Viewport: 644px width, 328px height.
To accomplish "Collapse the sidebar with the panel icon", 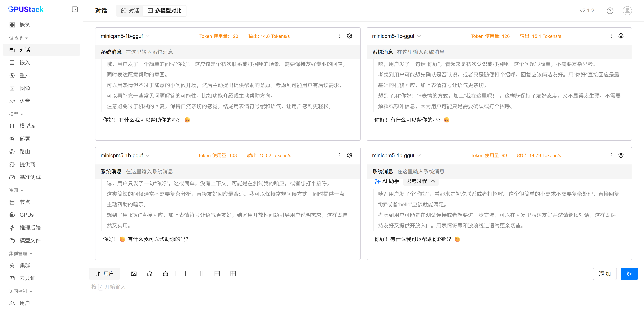I will tap(75, 10).
